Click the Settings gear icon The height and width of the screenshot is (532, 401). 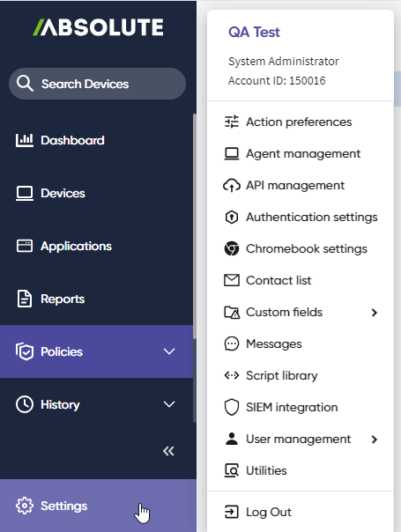[x=25, y=506]
